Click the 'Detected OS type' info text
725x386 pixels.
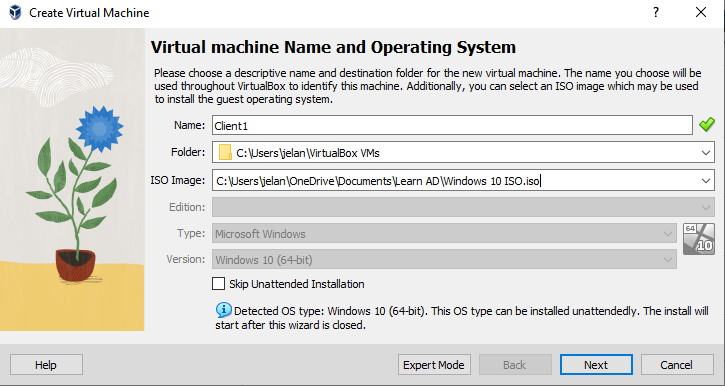461,318
